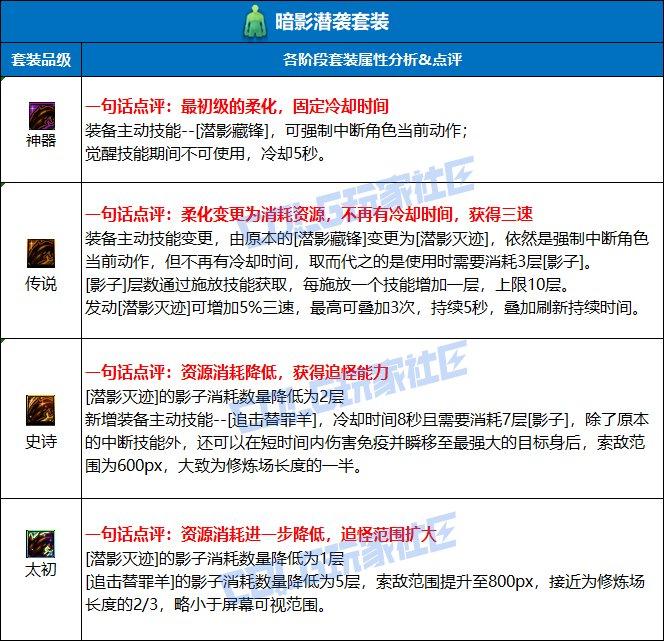Viewport: 664px width, 641px height.
Task: Click red heading 资源消耗降低，获得追怪能力
Action: coord(239,370)
